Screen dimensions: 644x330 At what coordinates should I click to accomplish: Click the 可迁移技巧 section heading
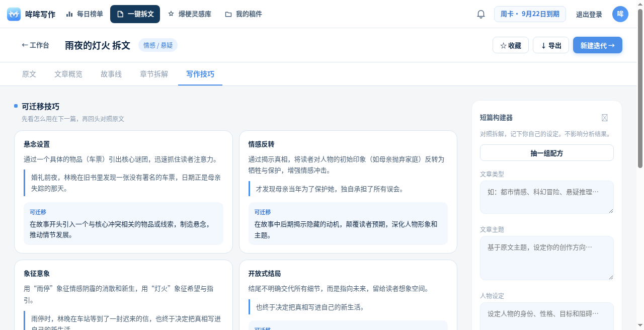40,107
